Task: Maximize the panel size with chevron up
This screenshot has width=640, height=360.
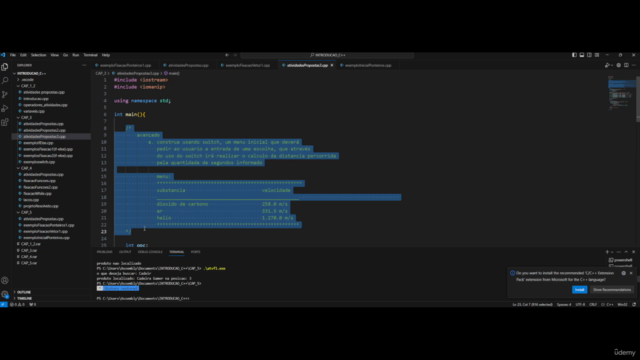Action: click(x=626, y=252)
